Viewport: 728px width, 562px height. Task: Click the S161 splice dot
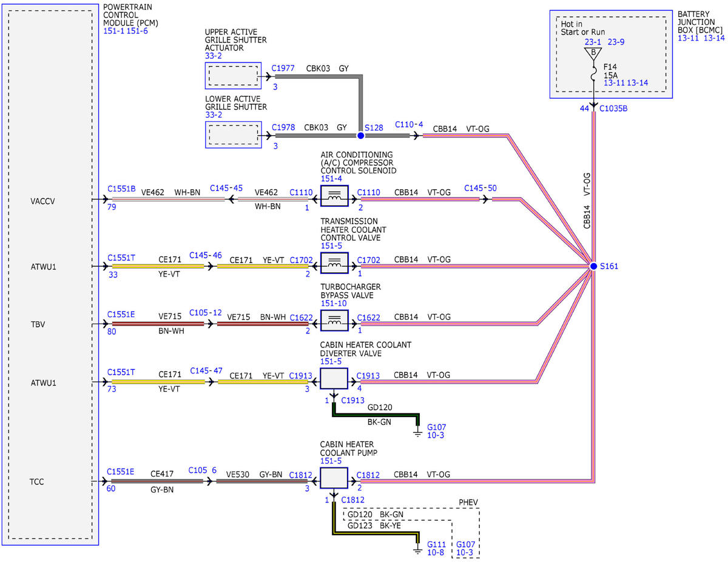tap(593, 266)
